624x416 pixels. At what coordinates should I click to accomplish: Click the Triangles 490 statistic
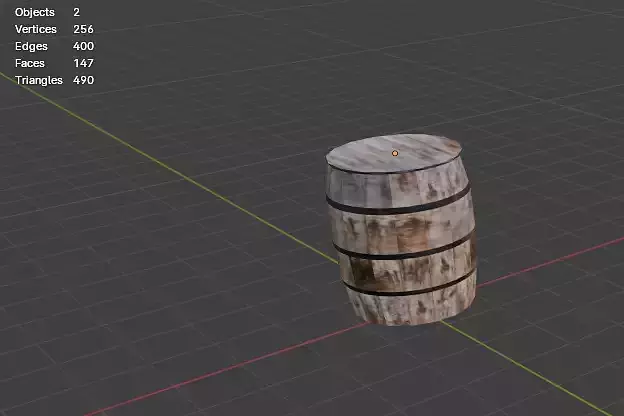[x=54, y=80]
